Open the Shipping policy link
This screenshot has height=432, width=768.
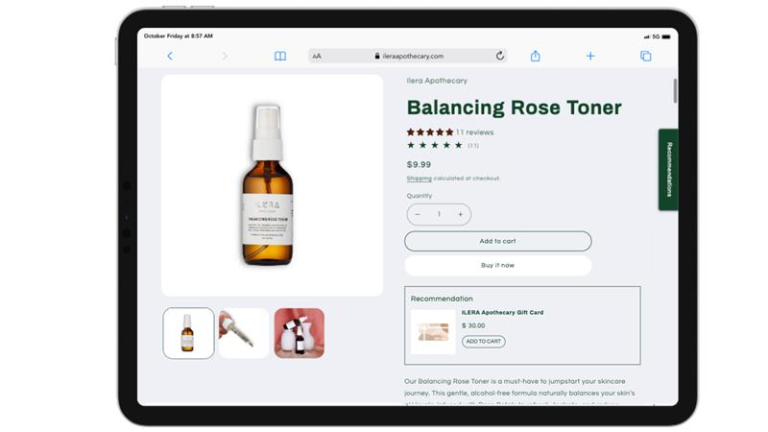(x=419, y=178)
